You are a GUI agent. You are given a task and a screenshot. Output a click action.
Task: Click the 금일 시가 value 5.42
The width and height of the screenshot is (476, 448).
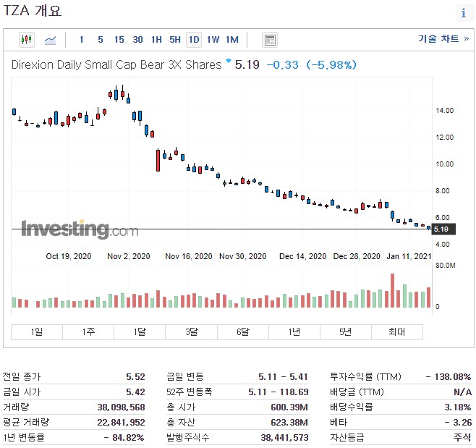tap(135, 392)
